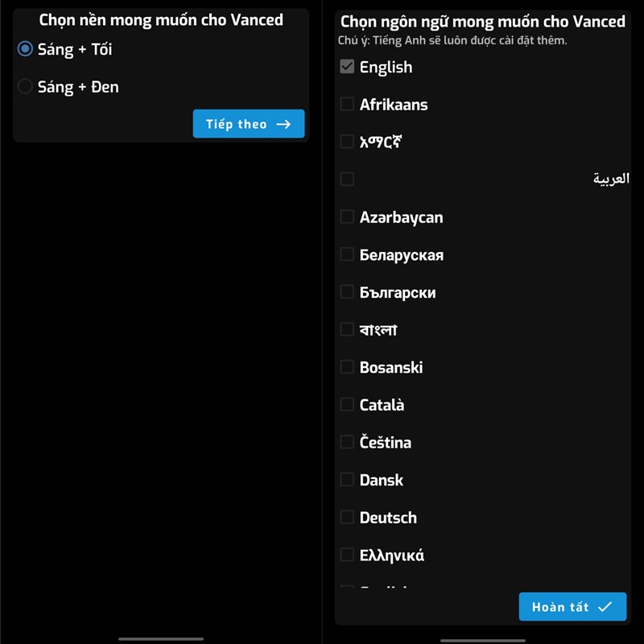Image resolution: width=644 pixels, height=644 pixels.
Task: Enable the Български language
Action: point(347,291)
